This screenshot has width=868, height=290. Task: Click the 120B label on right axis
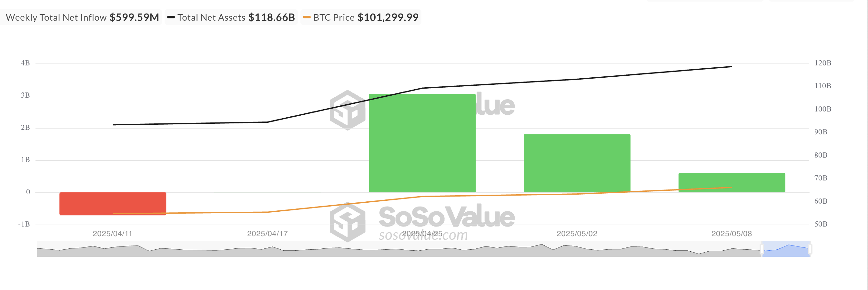(x=823, y=63)
